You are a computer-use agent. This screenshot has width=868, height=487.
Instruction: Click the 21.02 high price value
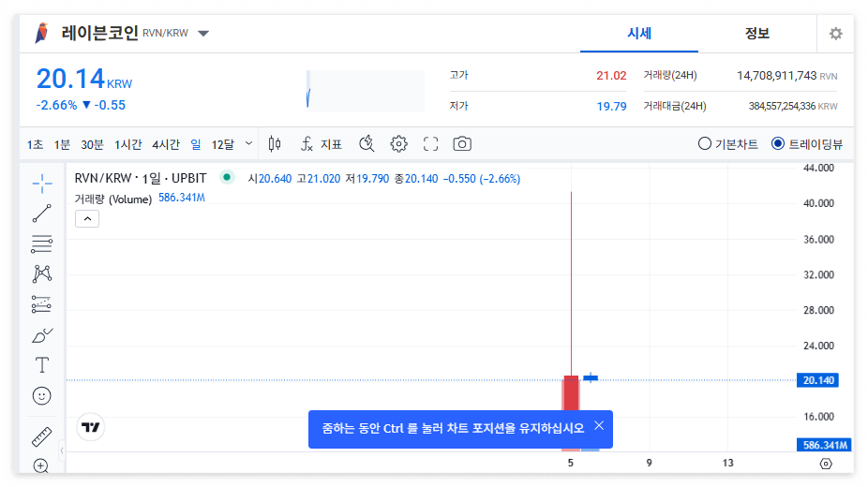611,76
